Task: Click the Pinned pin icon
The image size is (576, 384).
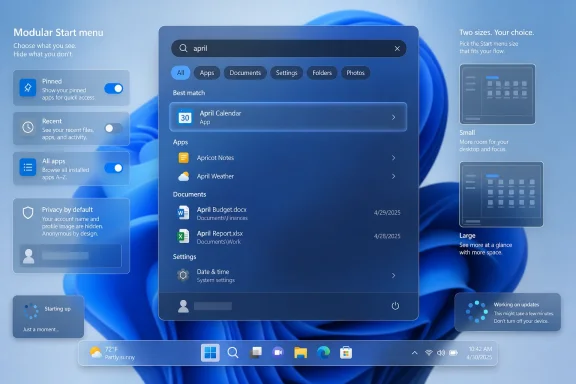Action: click(28, 87)
